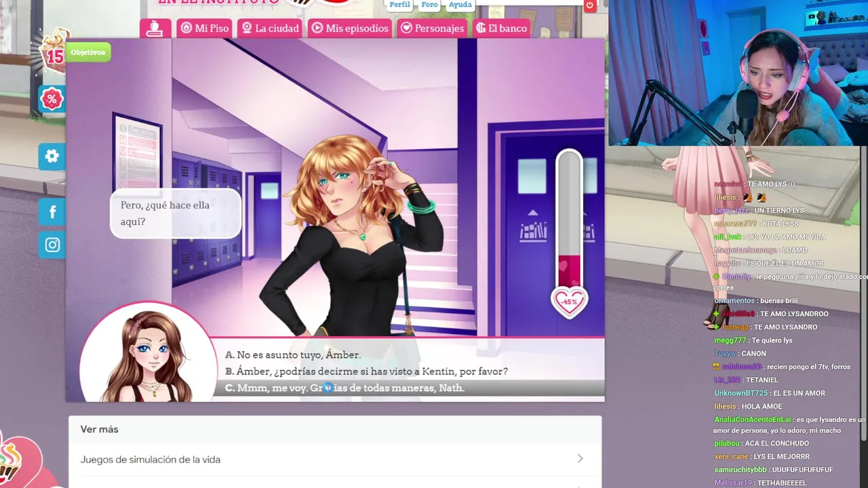Screen dimensions: 868x488
Task: Open Mis episodios tab
Action: [x=350, y=28]
